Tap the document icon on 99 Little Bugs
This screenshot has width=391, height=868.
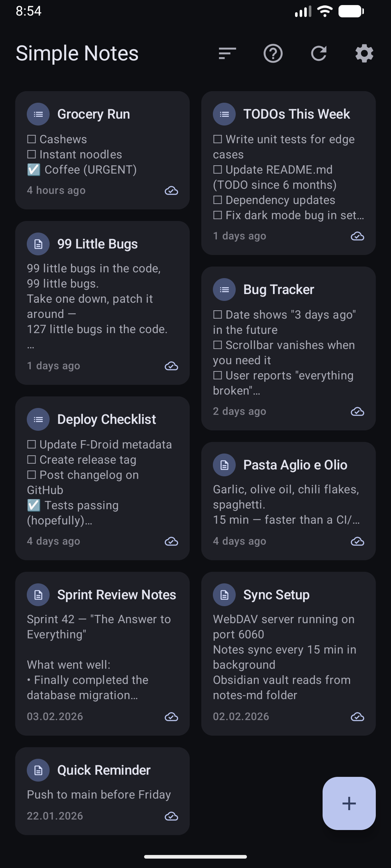click(x=38, y=244)
